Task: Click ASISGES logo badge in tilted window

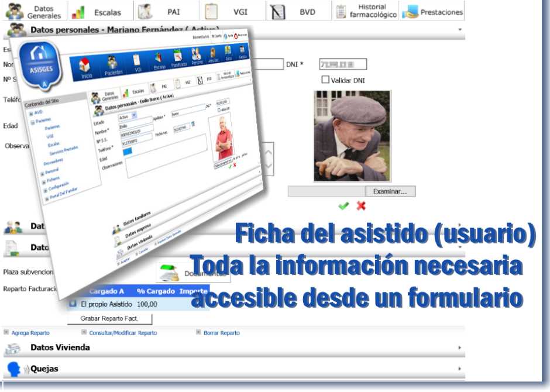Action: [x=42, y=66]
